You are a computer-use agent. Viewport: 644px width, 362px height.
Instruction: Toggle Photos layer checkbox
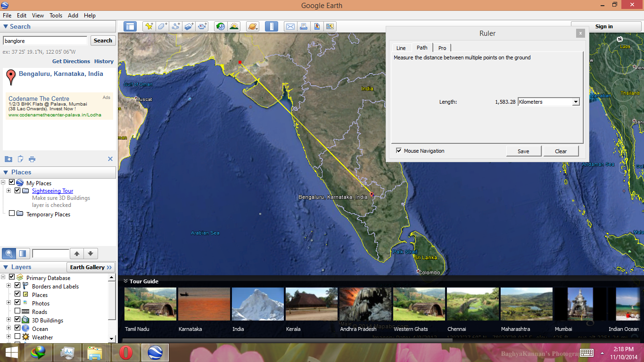[17, 303]
